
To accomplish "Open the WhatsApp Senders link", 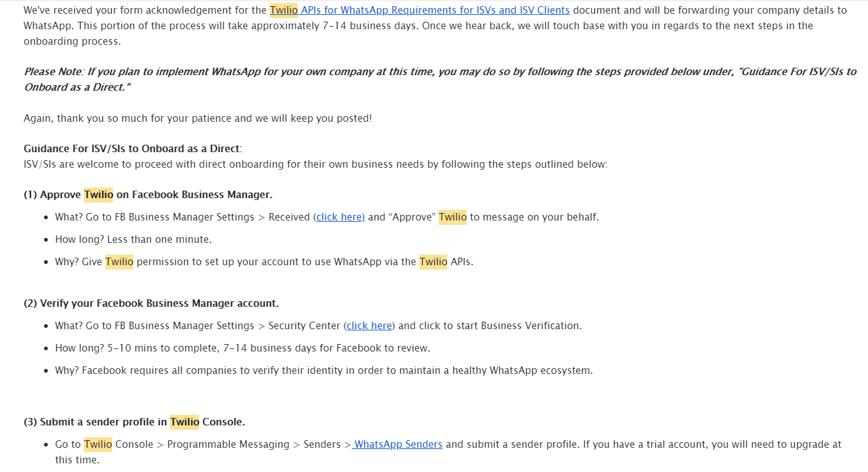I will pyautogui.click(x=398, y=444).
